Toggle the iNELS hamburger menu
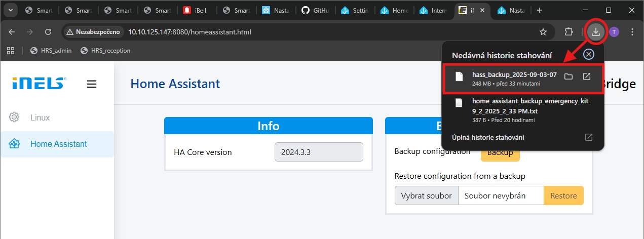 tap(92, 84)
